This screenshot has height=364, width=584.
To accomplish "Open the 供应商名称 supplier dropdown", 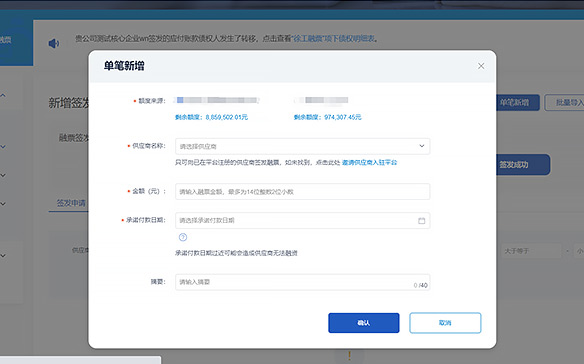I will pyautogui.click(x=302, y=146).
